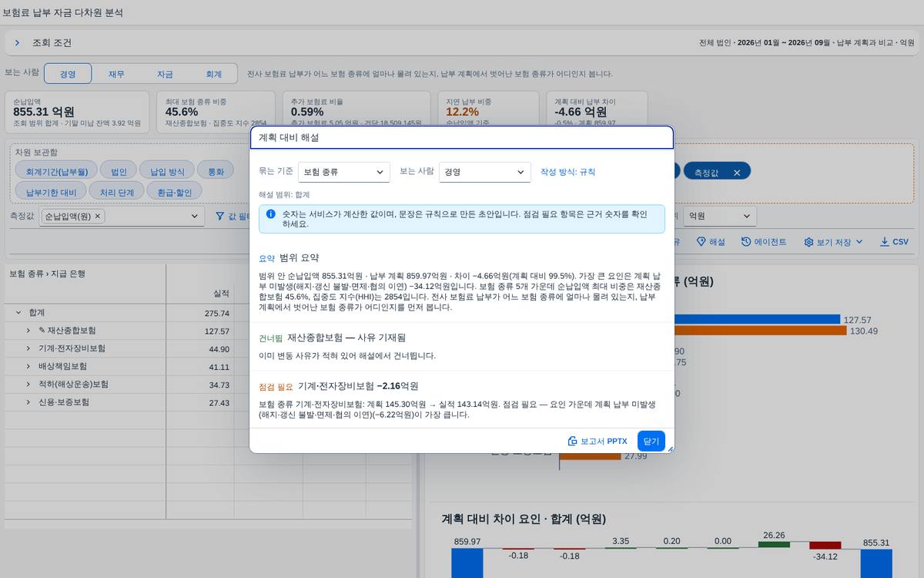Viewport: 924px width, 578px height.
Task: Select the 환급·할인 dimension chip
Action: [x=173, y=191]
